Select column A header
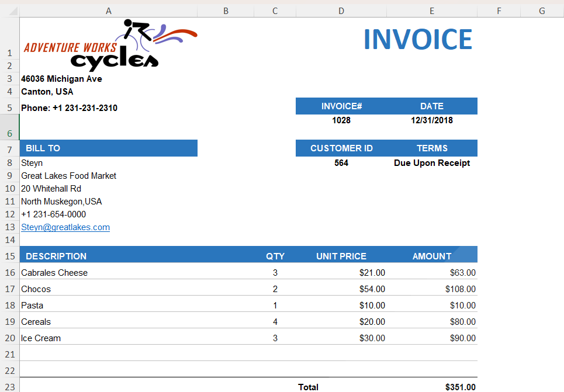The height and width of the screenshot is (392, 564). [x=109, y=11]
